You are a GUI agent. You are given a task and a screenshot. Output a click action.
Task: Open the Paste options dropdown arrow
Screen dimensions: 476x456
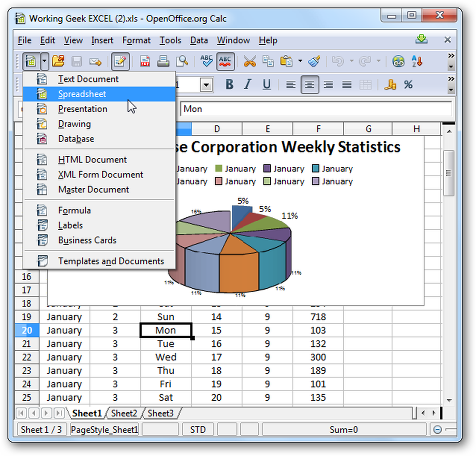click(x=300, y=61)
